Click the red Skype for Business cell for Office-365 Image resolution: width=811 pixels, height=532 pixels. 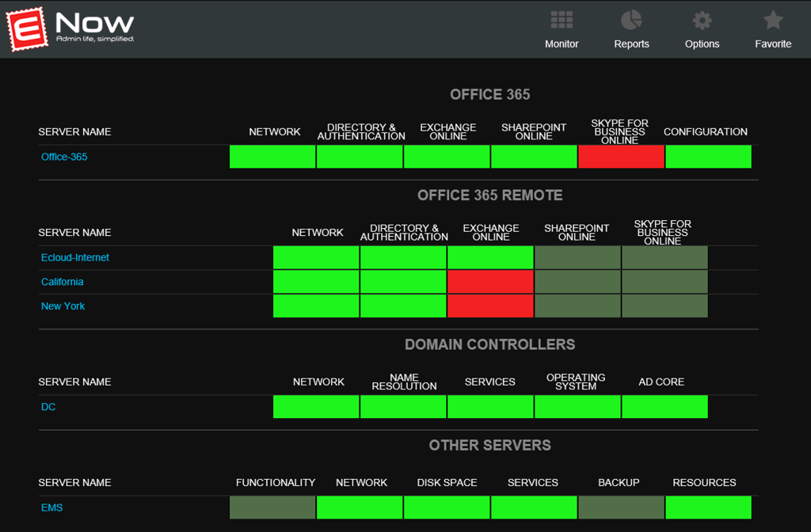[x=621, y=157]
